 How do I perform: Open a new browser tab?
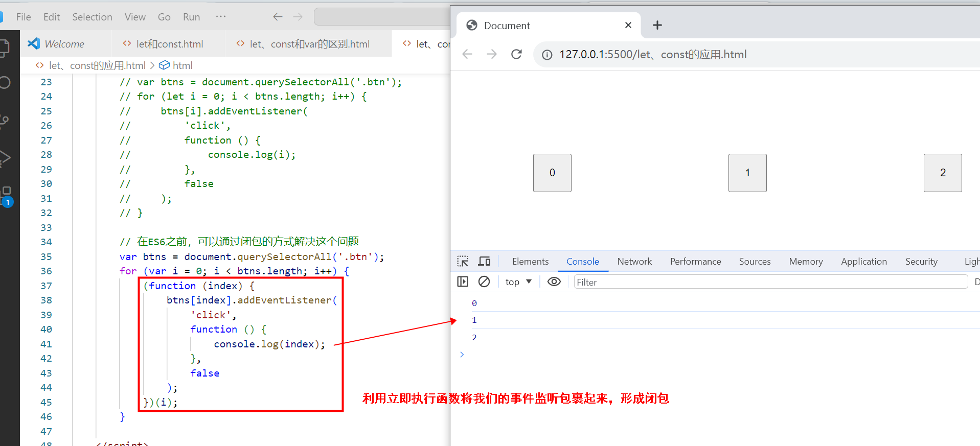(657, 25)
